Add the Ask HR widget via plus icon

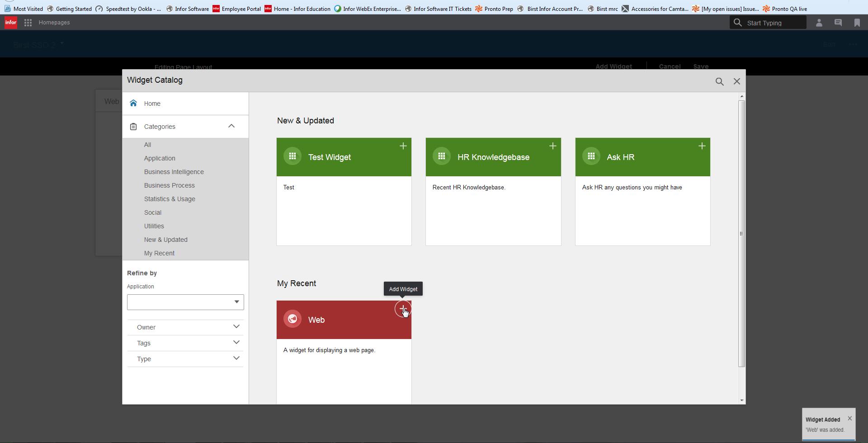tap(702, 146)
